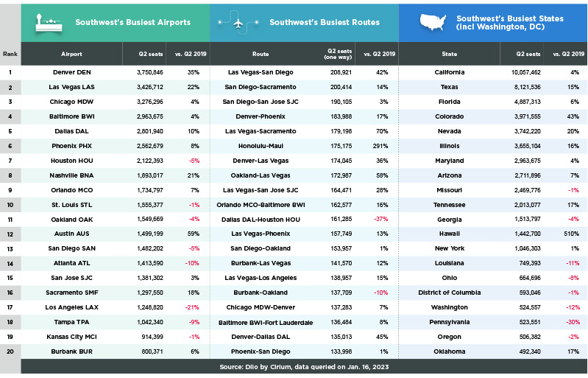Select the "Southwest's Busiest States" heading
Screen dimensions: 588x378
[510, 23]
